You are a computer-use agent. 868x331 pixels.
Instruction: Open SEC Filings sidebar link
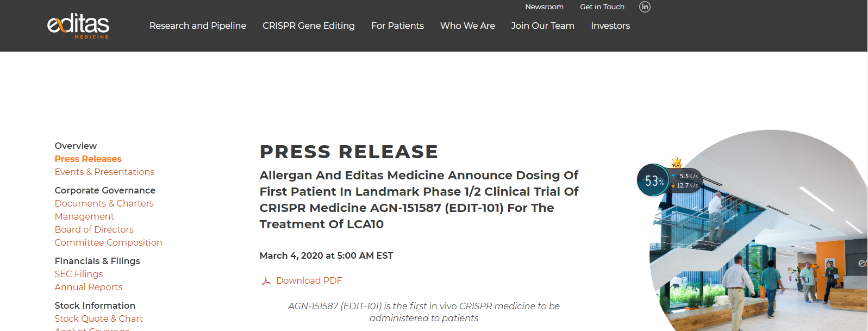pos(79,274)
